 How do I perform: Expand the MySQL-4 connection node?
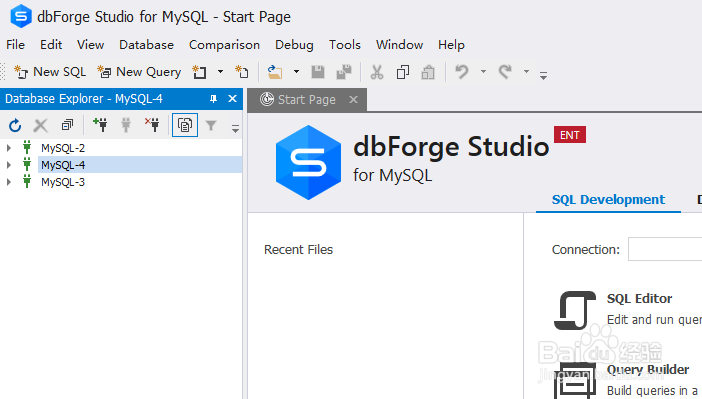pyautogui.click(x=9, y=165)
